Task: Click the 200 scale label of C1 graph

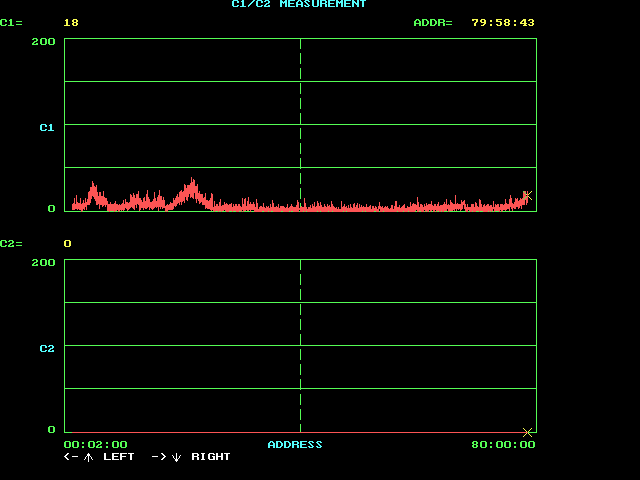Action: pos(43,42)
